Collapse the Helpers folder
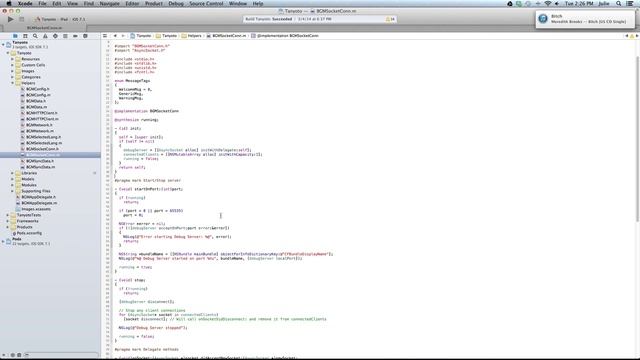Screen dimensions: 640x360 pos(13,83)
